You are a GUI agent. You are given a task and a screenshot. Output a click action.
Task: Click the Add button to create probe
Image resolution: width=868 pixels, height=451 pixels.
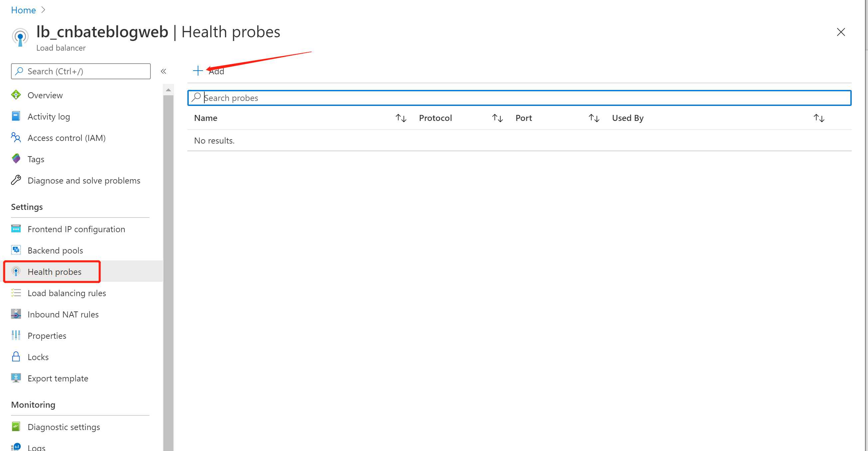click(210, 71)
